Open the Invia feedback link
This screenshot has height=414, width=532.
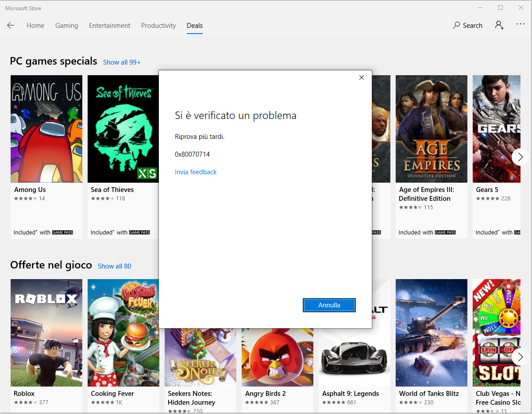tap(196, 172)
